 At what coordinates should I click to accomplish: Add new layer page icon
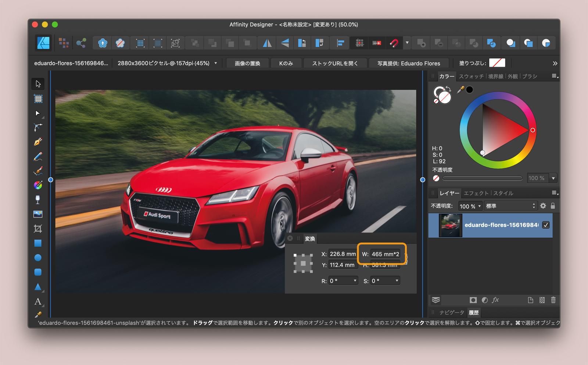click(530, 300)
